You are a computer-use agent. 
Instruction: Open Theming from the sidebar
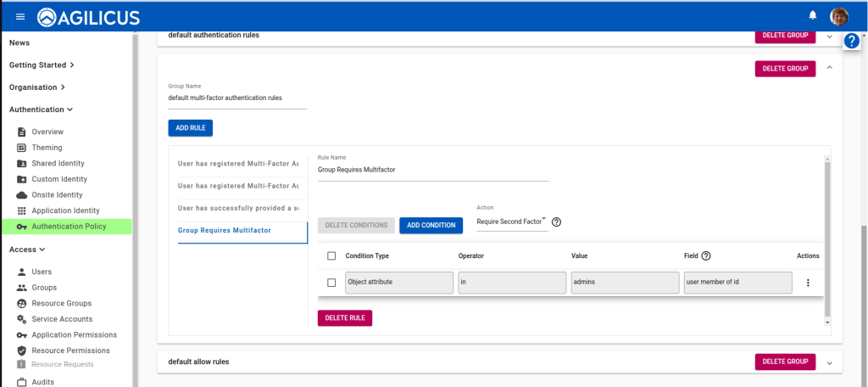coord(47,148)
